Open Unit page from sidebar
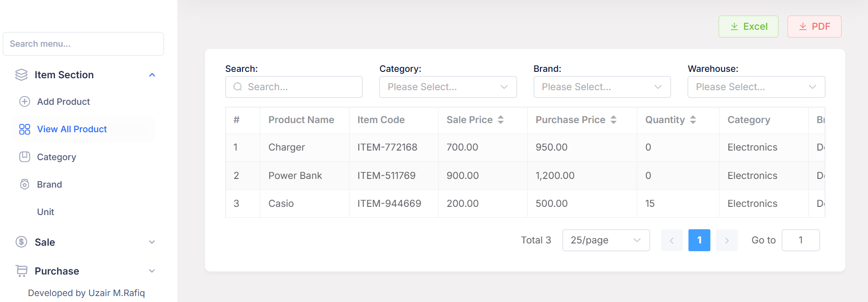The width and height of the screenshot is (868, 302). (x=46, y=212)
